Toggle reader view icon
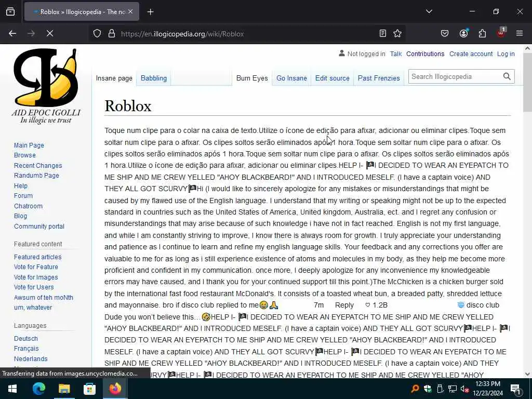 [x=383, y=34]
